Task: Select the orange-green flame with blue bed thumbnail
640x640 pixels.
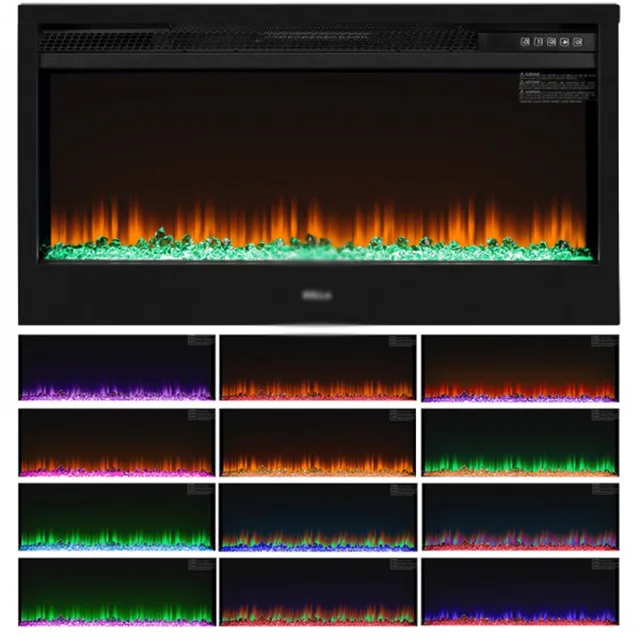Action: [318, 517]
